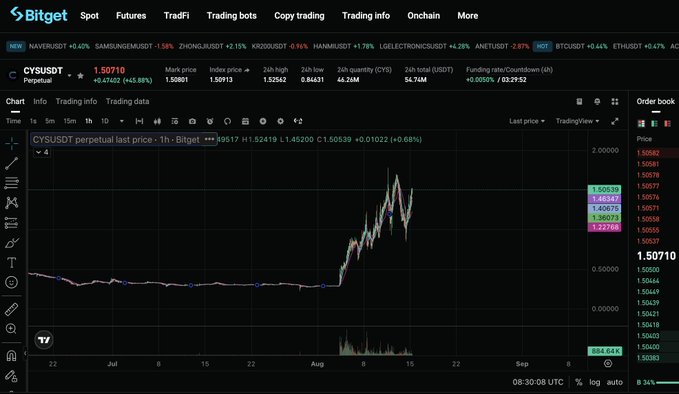
Task: Click the purple 1.46347 indicator label
Action: (x=605, y=199)
